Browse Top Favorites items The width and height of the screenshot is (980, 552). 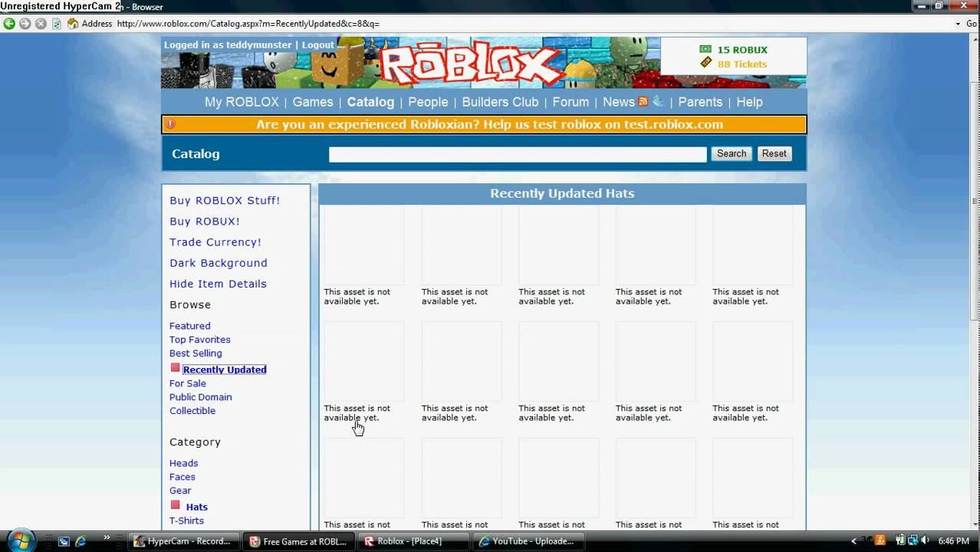click(199, 340)
